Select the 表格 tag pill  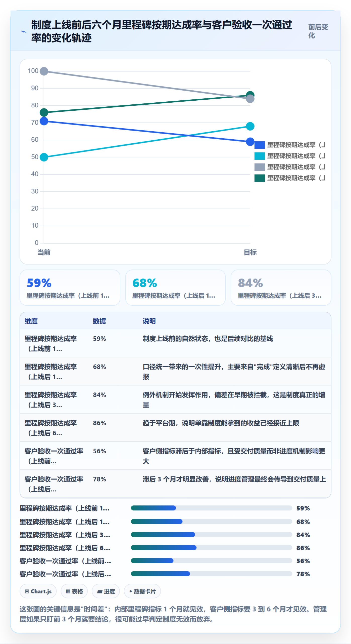click(x=74, y=591)
